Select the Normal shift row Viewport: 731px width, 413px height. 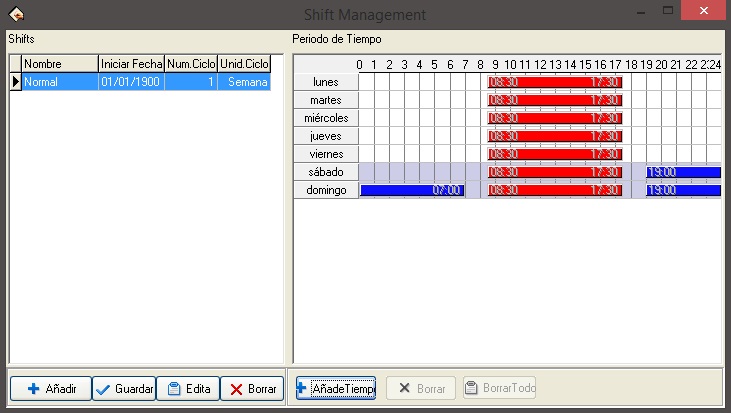tap(59, 82)
